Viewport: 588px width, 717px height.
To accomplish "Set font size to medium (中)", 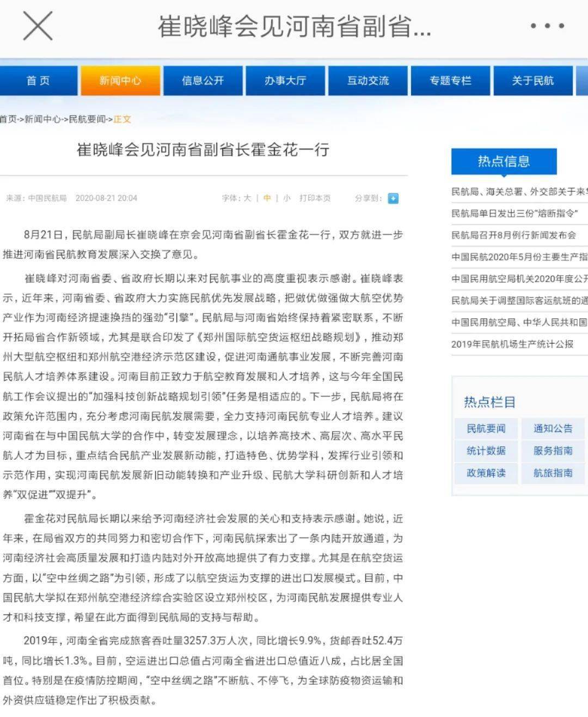I will [x=267, y=198].
